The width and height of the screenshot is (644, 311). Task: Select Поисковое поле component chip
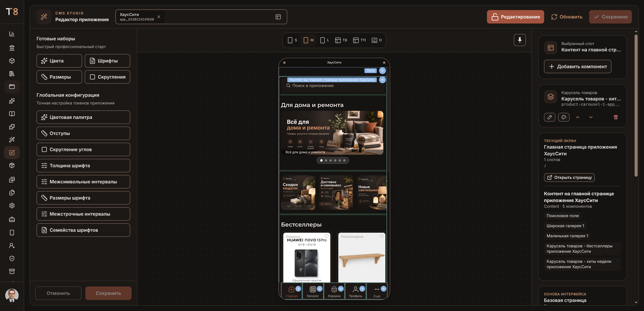(562, 216)
